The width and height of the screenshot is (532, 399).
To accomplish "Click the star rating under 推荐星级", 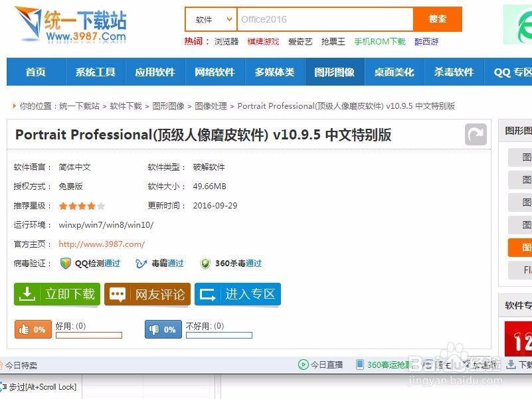I will click(82, 206).
